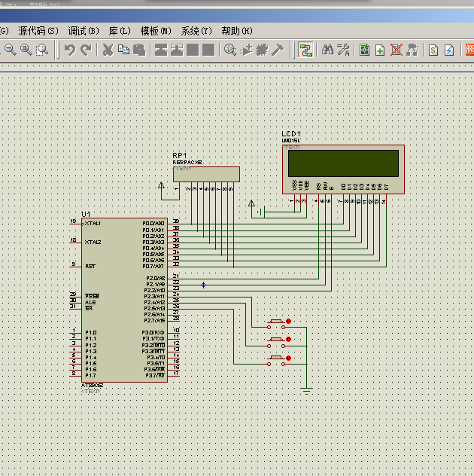The height and width of the screenshot is (476, 474).
Task: Click the electrical rules check icon
Action: (449, 50)
